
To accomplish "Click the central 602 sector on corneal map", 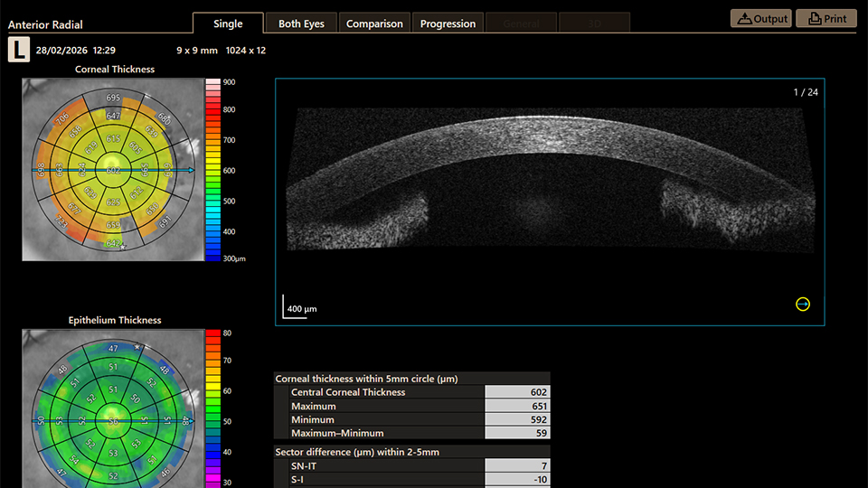I will pyautogui.click(x=113, y=170).
